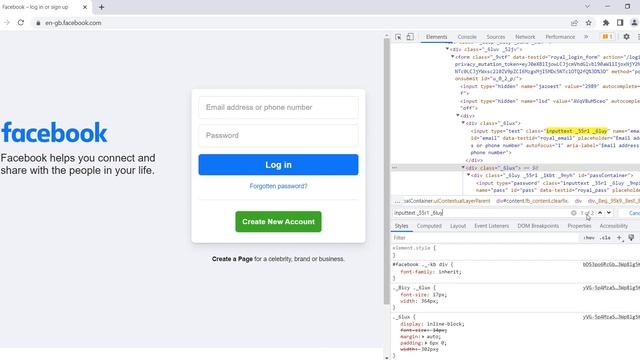This screenshot has width=640, height=360.
Task: Click the Create New Account button
Action: point(278,222)
